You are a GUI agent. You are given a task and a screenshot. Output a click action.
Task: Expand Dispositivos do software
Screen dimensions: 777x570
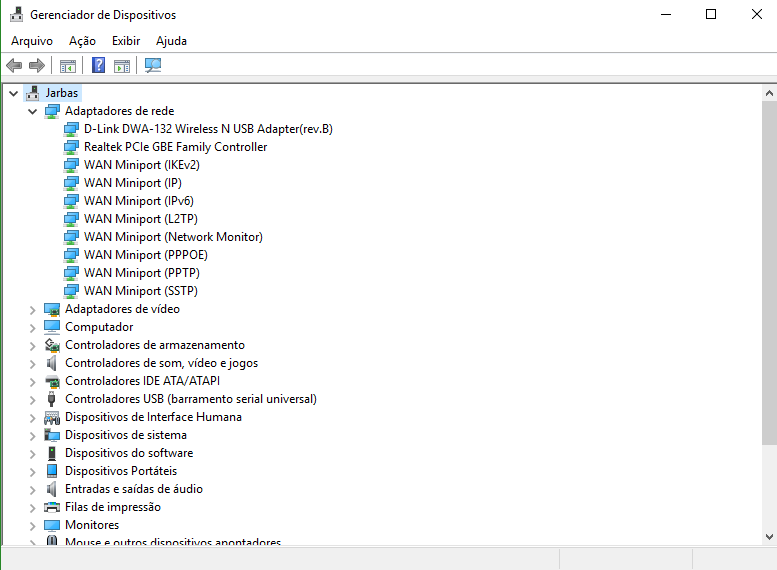click(33, 454)
